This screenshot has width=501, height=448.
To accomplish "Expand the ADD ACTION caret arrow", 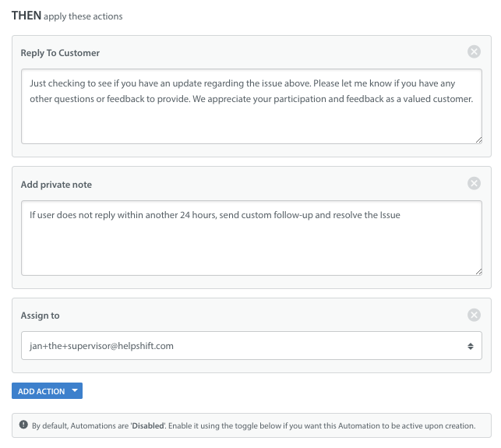I will 74,391.
